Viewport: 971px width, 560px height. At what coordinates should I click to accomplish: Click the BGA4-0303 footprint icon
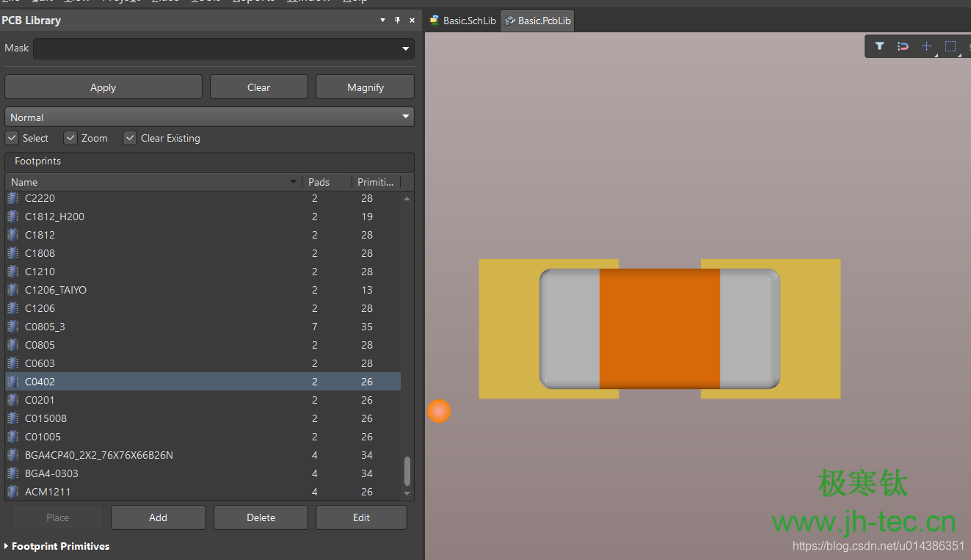[13, 473]
